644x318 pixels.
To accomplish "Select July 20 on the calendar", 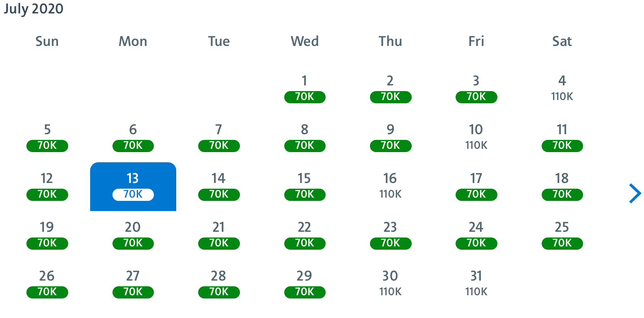I will [133, 235].
